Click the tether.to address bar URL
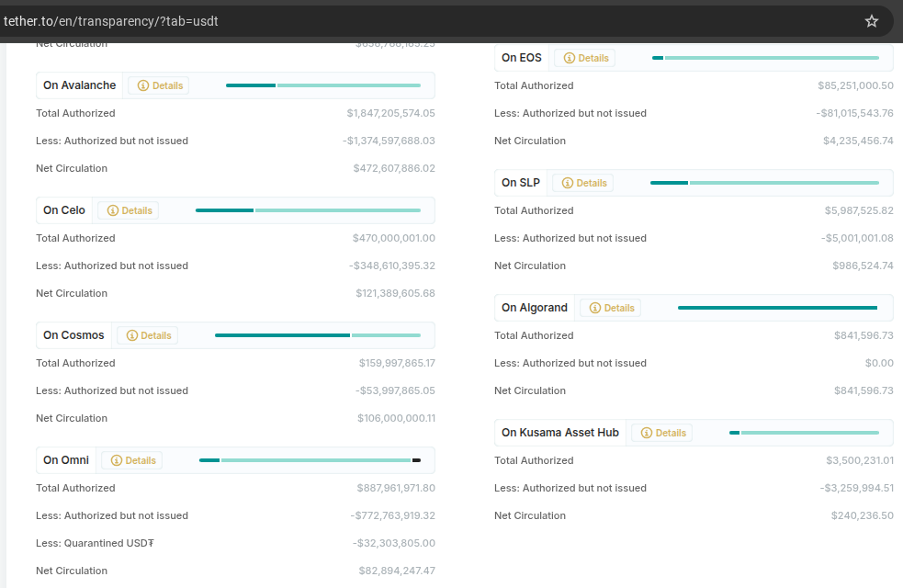The width and height of the screenshot is (903, 588). [110, 21]
